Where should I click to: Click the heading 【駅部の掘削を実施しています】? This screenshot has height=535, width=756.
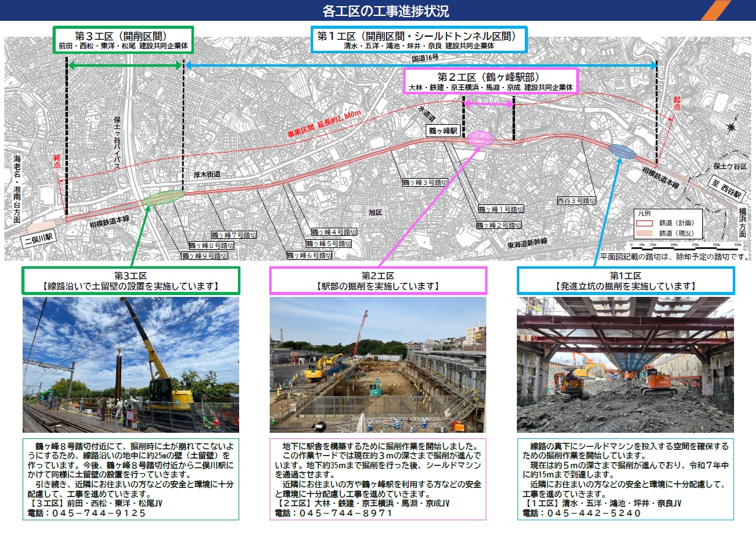[x=377, y=286]
